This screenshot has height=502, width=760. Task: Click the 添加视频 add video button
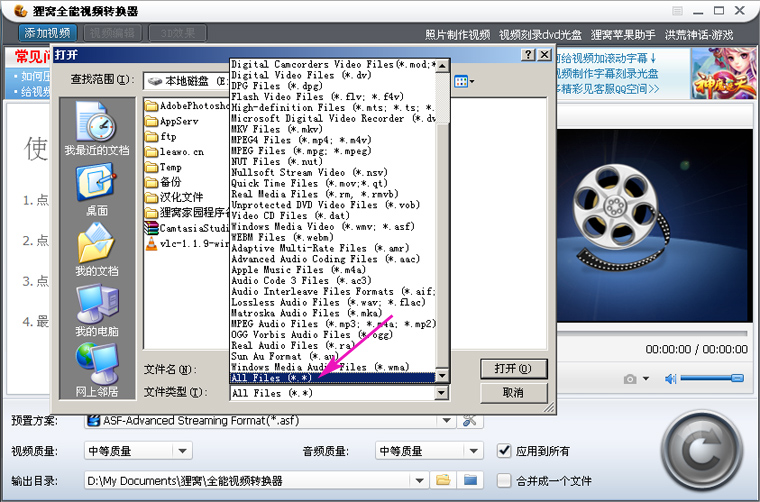point(48,33)
